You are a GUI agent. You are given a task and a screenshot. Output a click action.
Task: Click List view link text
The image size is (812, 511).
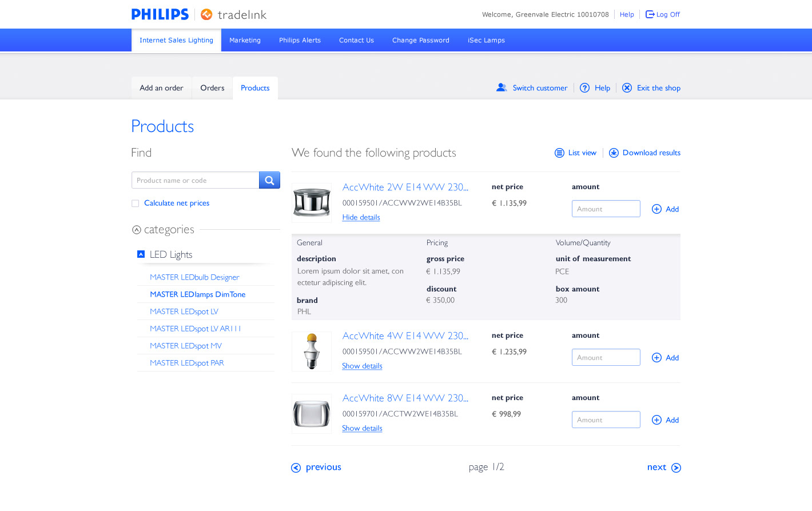(582, 153)
